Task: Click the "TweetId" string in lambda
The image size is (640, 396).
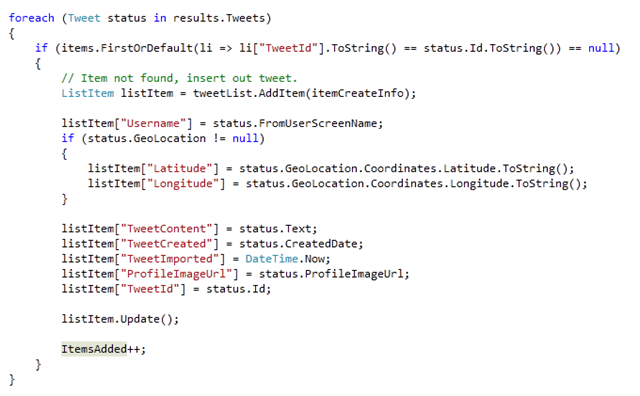Action: tap(291, 48)
